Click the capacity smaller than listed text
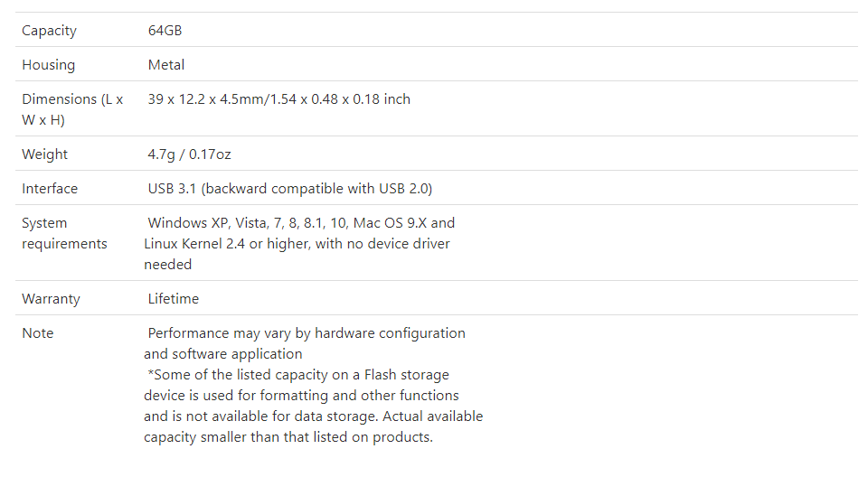The image size is (868, 477). click(x=288, y=437)
